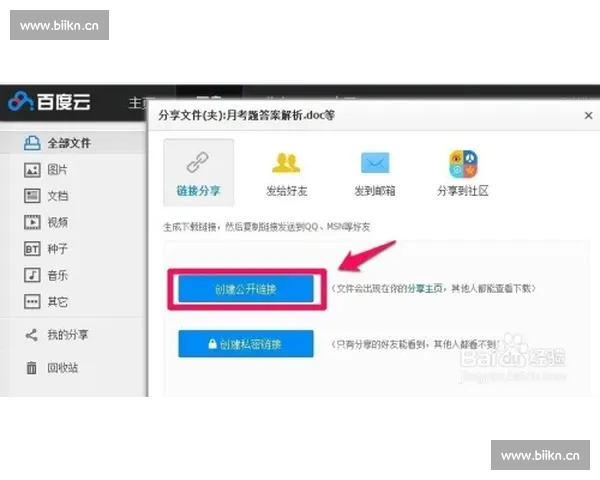Click the 创建公开链接 button
The image size is (600, 480).
pos(246,289)
